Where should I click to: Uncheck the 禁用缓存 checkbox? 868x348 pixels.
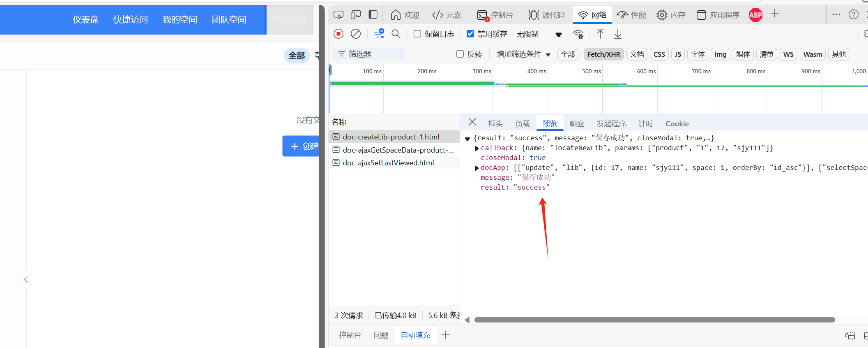470,34
